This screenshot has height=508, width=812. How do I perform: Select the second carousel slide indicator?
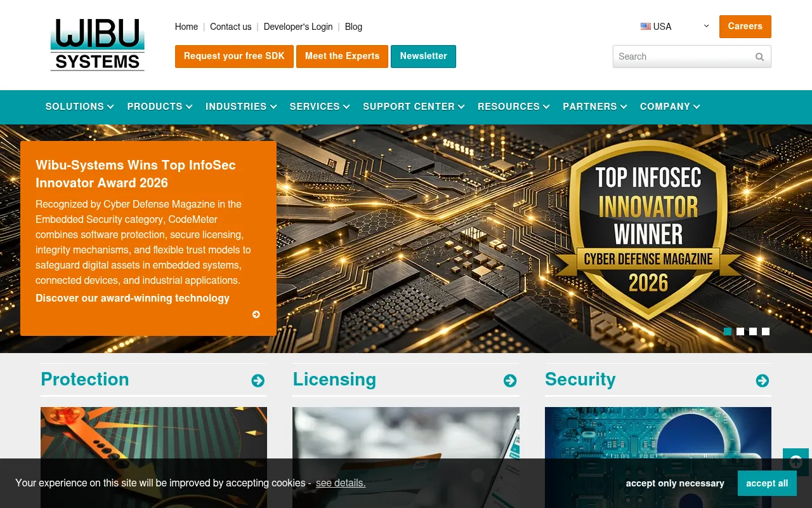[740, 331]
